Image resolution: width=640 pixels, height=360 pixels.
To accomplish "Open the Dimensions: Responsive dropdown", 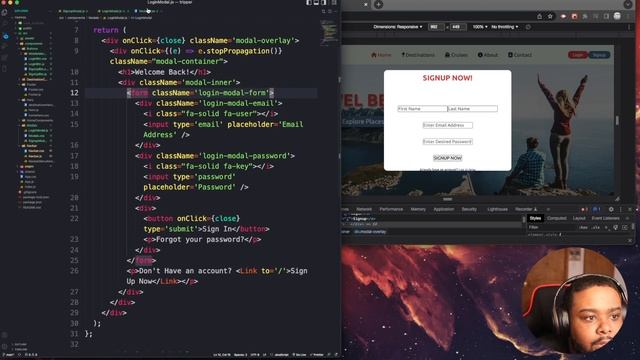I will coord(398,27).
